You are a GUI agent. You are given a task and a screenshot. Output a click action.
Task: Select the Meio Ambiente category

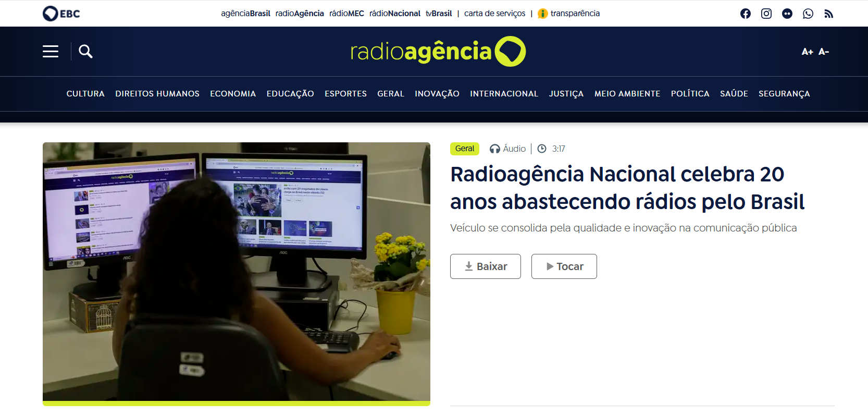(627, 94)
